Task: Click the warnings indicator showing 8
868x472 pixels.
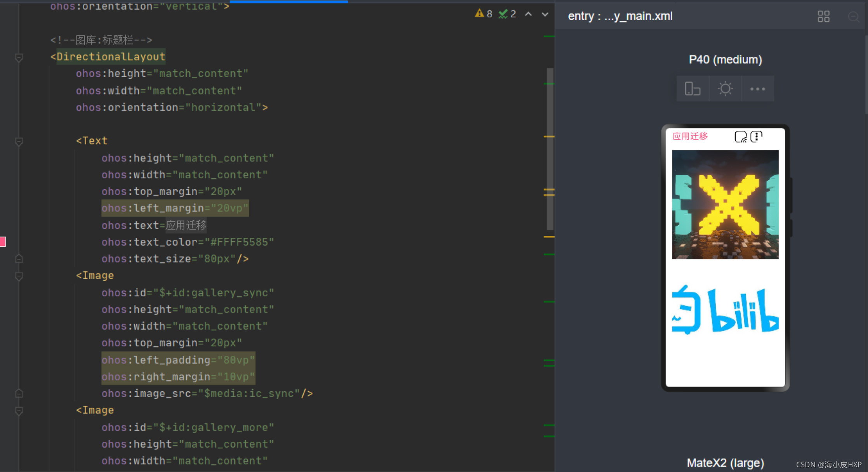Action: 483,14
